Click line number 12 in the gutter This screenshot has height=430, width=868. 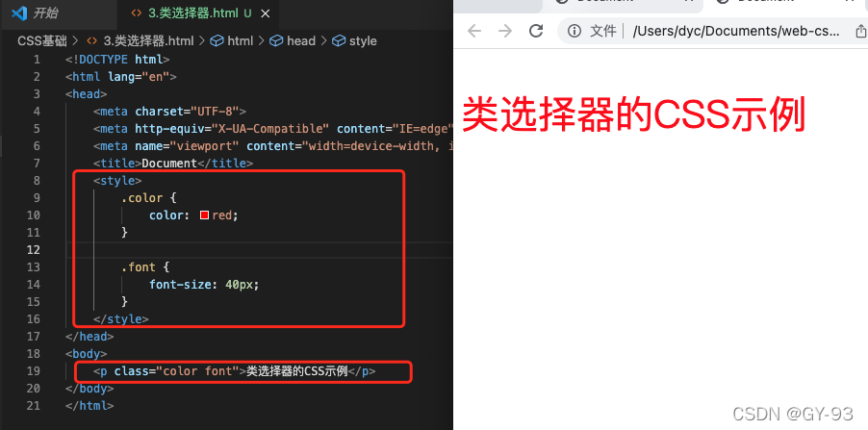tap(34, 249)
